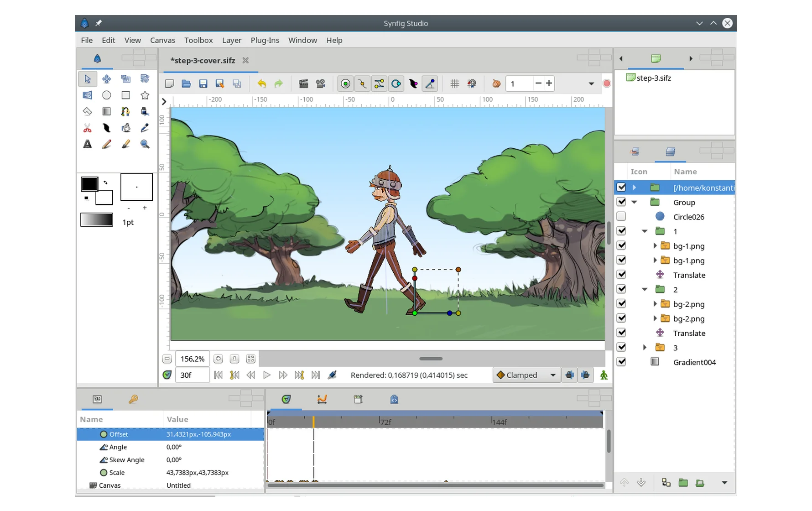This screenshot has width=812, height=511.
Task: Expand the layer folder named 3
Action: click(644, 348)
